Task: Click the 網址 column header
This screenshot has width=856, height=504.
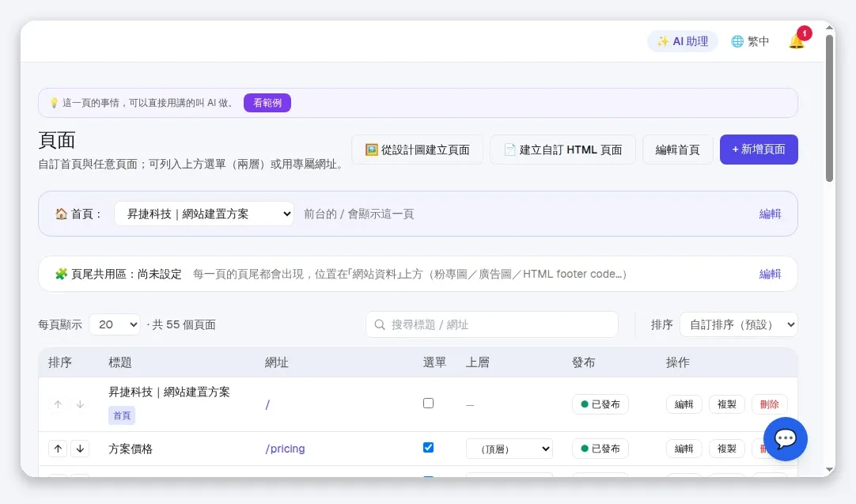Action: tap(276, 362)
